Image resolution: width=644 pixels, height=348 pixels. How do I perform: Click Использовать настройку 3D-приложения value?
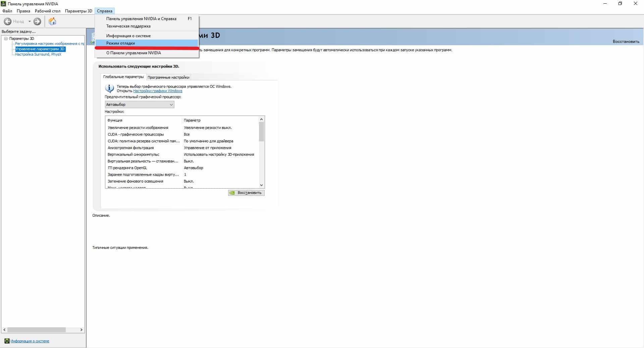(219, 154)
